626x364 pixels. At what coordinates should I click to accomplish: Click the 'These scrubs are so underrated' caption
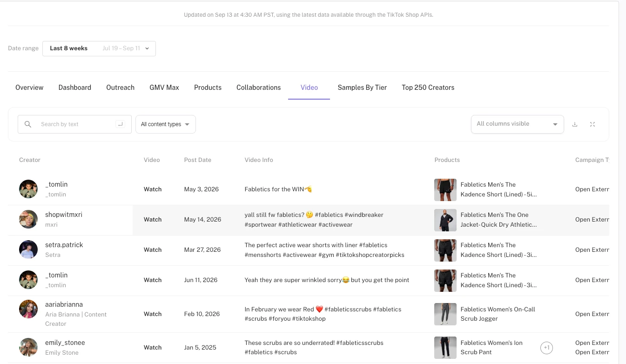314,348
